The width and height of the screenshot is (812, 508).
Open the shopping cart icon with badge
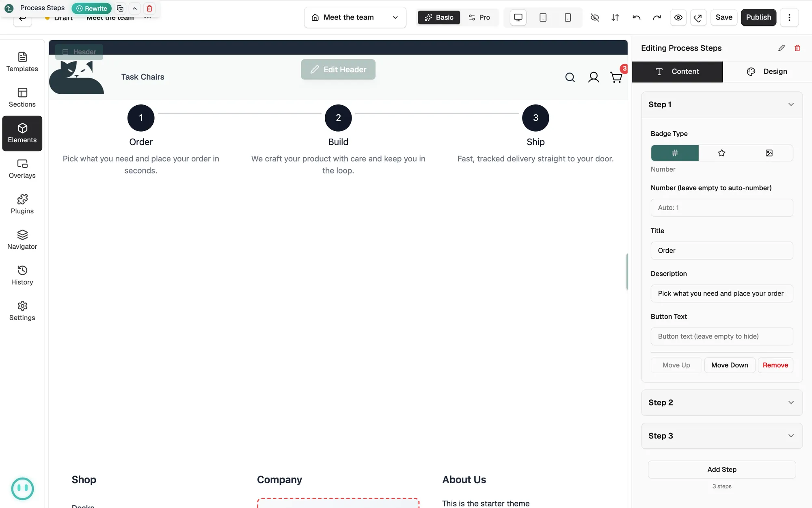pyautogui.click(x=616, y=77)
